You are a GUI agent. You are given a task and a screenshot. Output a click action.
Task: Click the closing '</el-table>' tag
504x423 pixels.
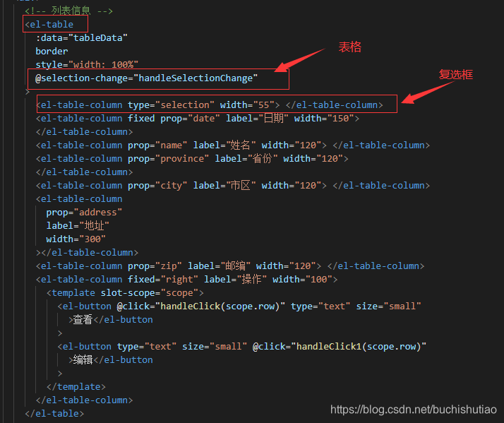click(54, 413)
